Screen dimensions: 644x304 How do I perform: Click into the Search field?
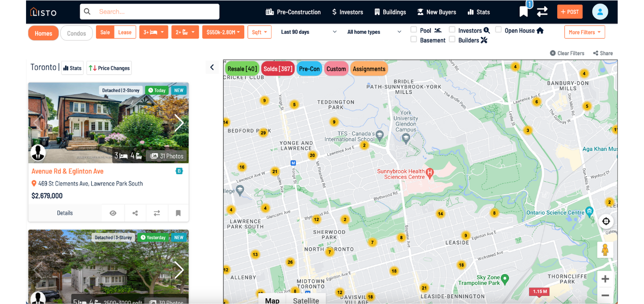tap(150, 12)
